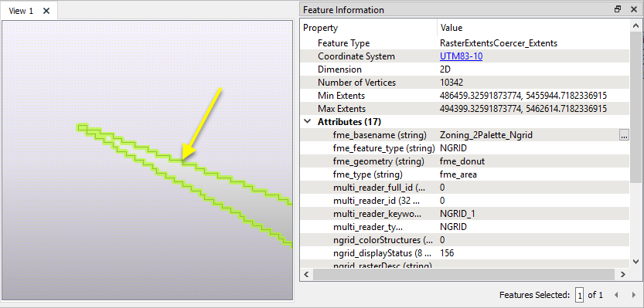Open the UTM83-10 coordinate system link

pyautogui.click(x=461, y=56)
